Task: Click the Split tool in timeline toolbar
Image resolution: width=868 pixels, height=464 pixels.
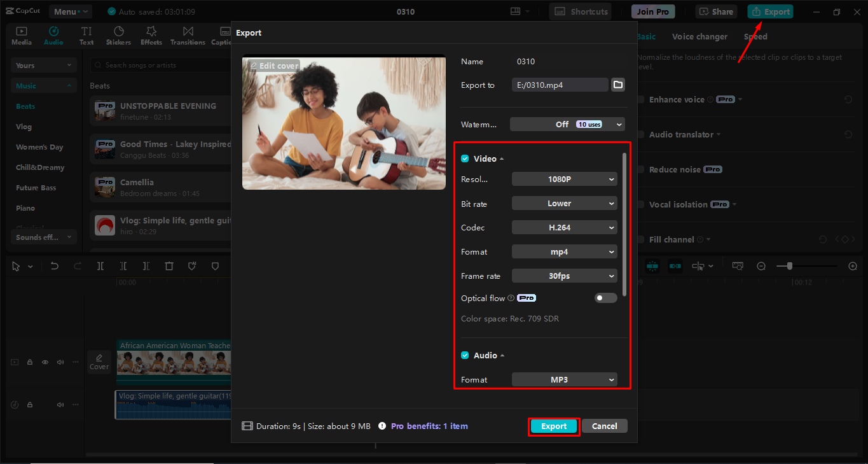Action: coord(100,266)
